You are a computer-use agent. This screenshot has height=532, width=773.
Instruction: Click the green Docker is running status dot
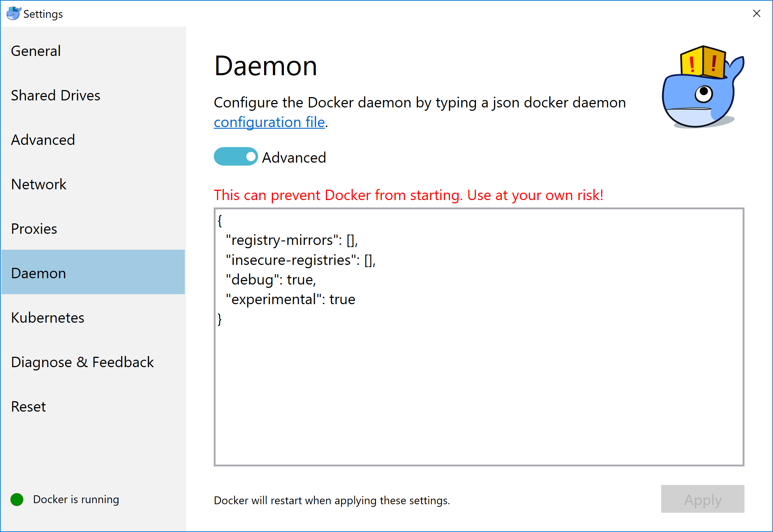(x=16, y=499)
